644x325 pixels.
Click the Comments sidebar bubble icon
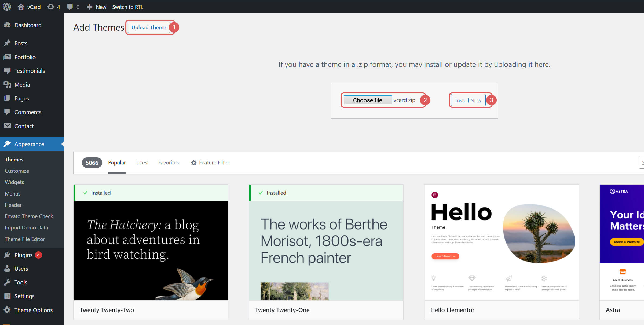pos(7,112)
